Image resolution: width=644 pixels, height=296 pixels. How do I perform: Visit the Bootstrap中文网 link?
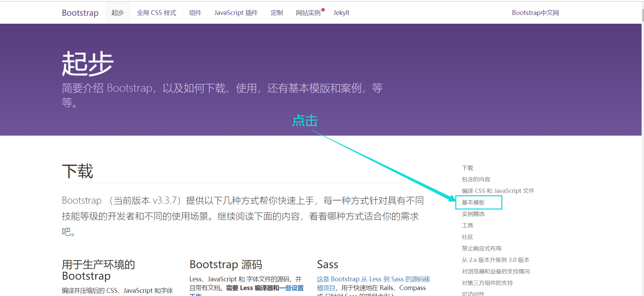(x=535, y=13)
